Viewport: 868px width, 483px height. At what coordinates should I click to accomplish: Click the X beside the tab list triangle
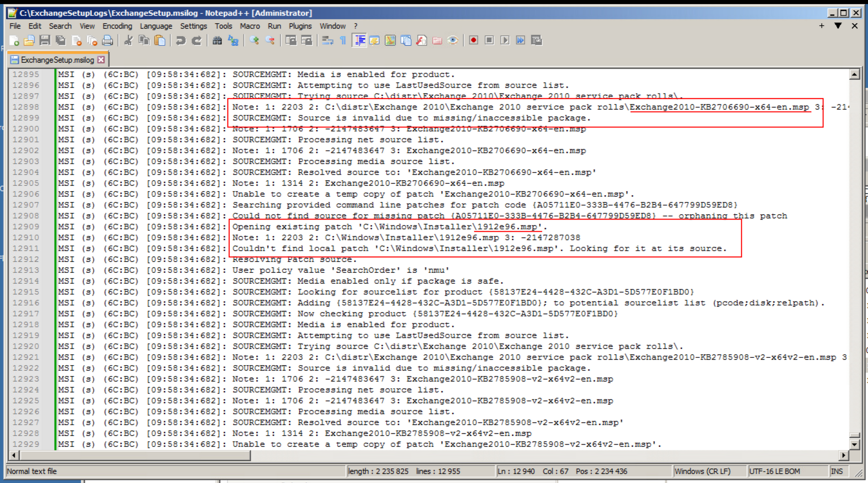click(x=854, y=26)
